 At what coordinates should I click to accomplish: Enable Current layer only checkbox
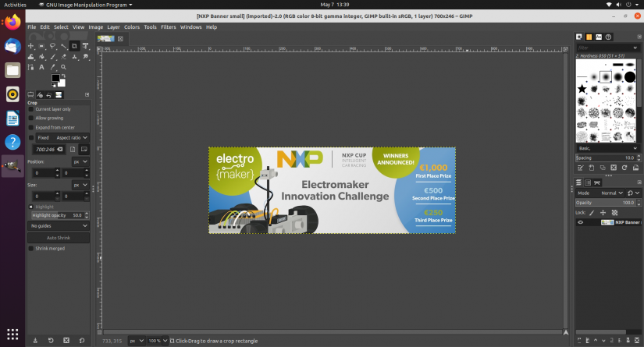click(30, 109)
